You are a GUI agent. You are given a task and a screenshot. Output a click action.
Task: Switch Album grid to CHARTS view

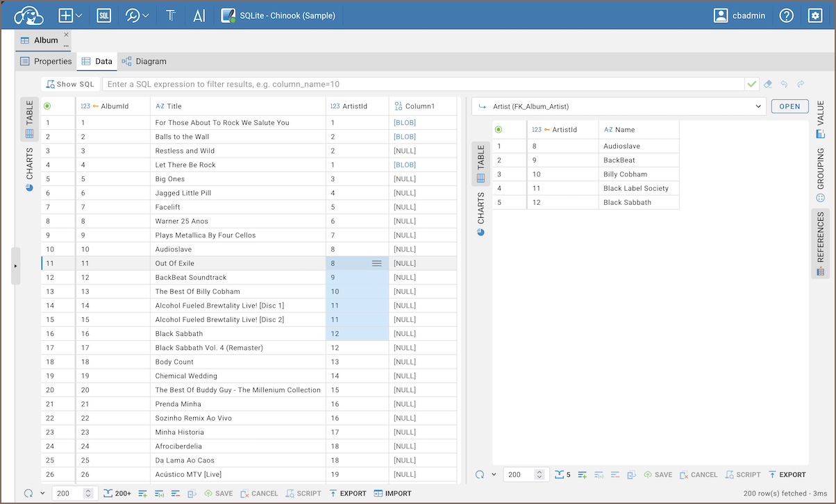click(29, 169)
